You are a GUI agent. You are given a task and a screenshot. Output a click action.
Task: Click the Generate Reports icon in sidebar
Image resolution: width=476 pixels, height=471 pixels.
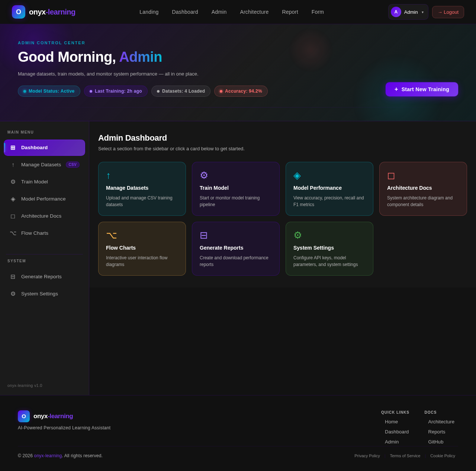point(13,277)
